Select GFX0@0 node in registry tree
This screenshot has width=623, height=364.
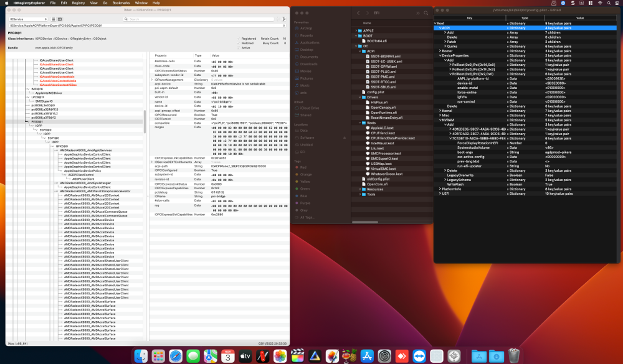tap(62, 146)
